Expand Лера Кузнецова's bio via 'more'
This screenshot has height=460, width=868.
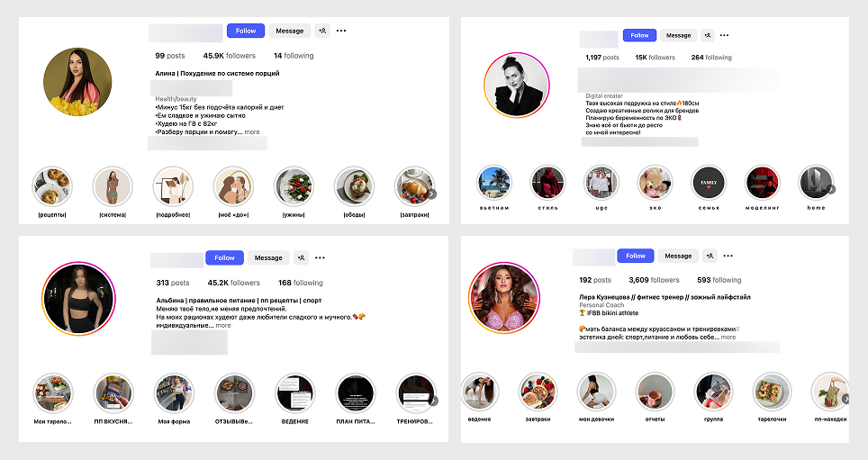point(728,337)
